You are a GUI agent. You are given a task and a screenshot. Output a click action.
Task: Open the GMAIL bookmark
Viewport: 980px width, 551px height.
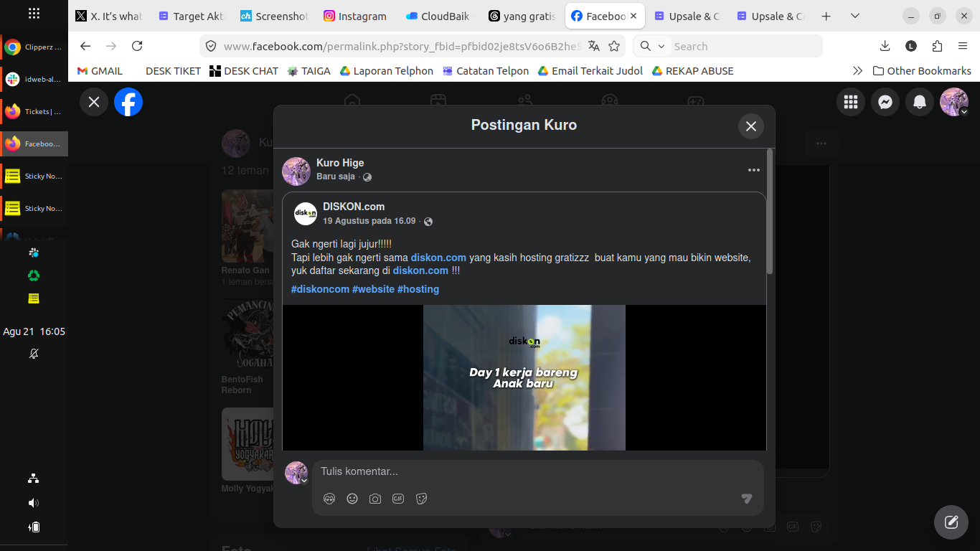[100, 71]
